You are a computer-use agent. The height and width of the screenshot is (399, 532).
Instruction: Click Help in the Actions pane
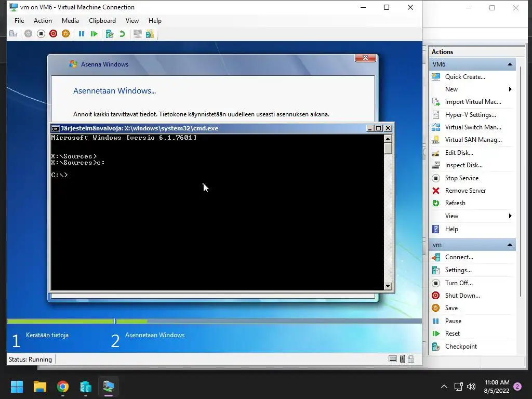pyautogui.click(x=451, y=229)
